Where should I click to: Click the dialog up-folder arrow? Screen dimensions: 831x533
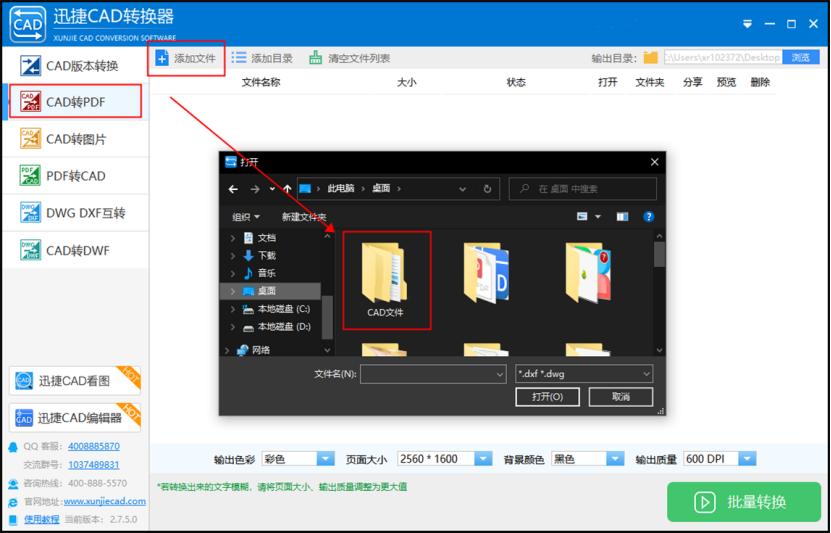287,189
